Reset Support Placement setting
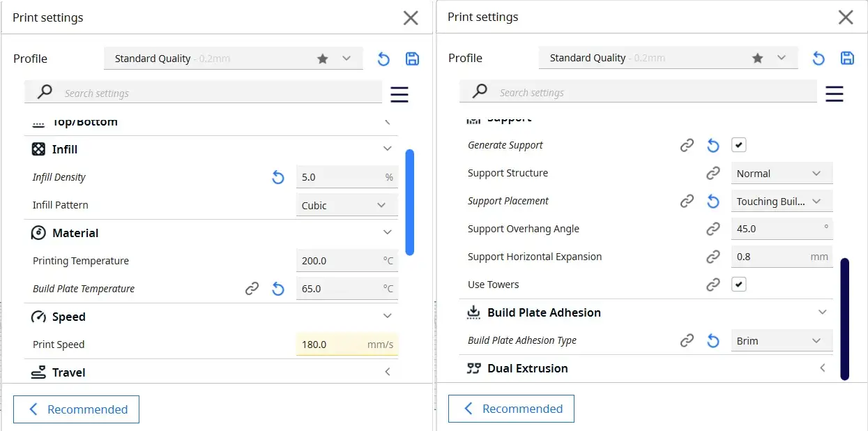Viewport: 868px width, 431px height. tap(713, 202)
